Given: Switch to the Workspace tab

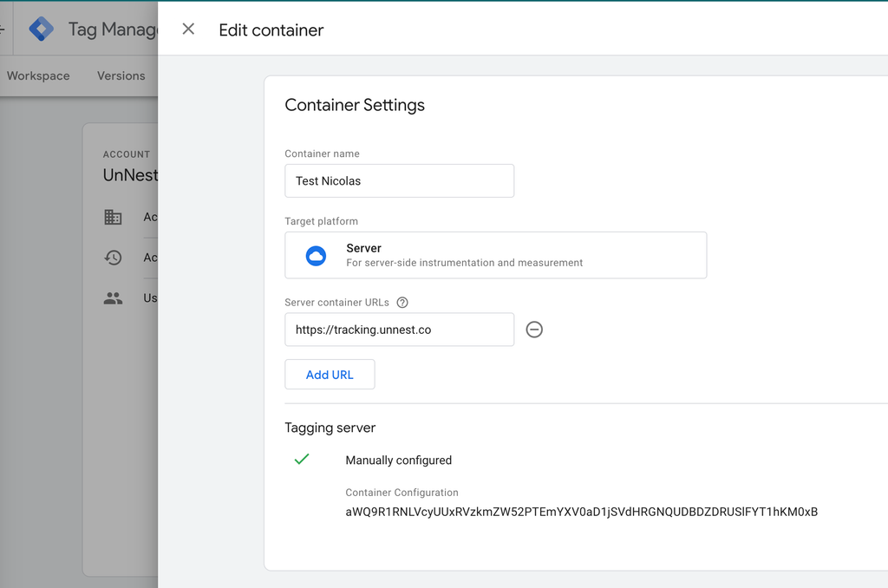Looking at the screenshot, I should 38,76.
